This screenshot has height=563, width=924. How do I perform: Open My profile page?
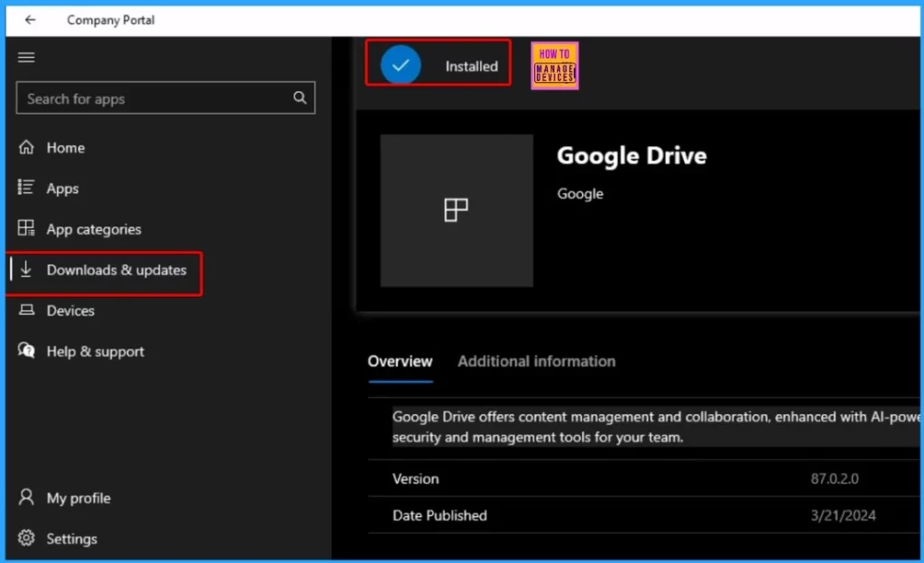[x=79, y=498]
